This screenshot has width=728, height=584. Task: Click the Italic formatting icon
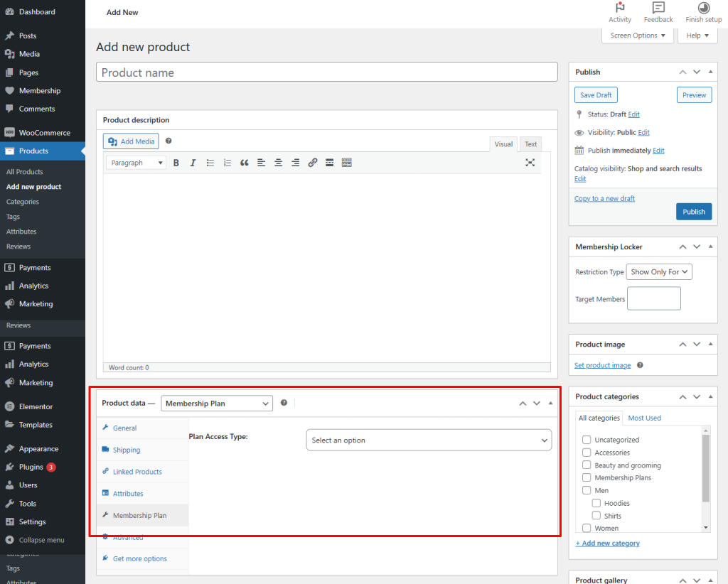193,163
